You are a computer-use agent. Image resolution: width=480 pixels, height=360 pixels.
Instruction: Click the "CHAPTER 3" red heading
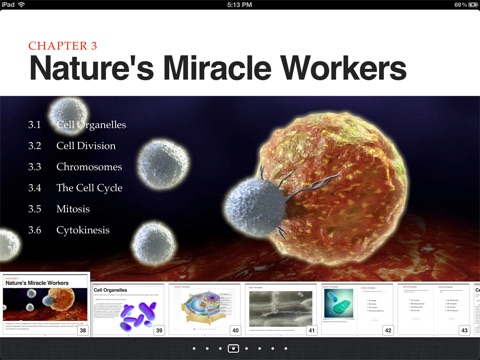click(63, 46)
